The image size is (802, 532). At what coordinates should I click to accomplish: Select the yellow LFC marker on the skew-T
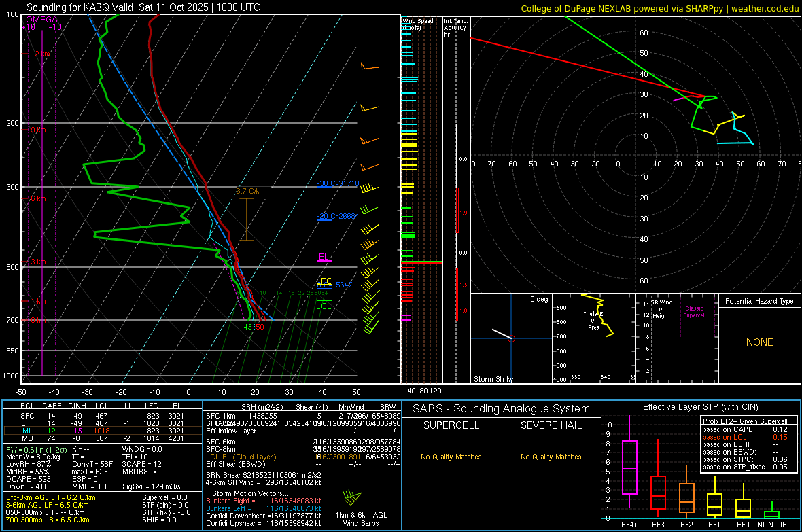[x=324, y=282]
